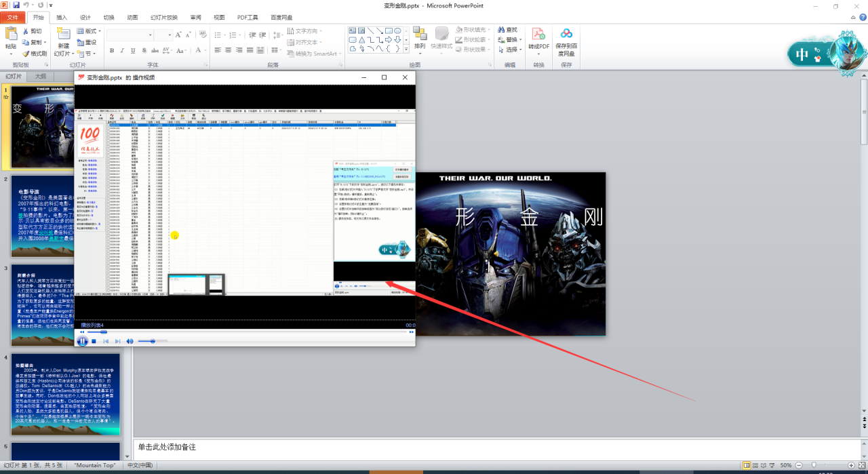Open the Layout (版式) dropdown
Screen dimensions: 868x474
click(x=87, y=31)
